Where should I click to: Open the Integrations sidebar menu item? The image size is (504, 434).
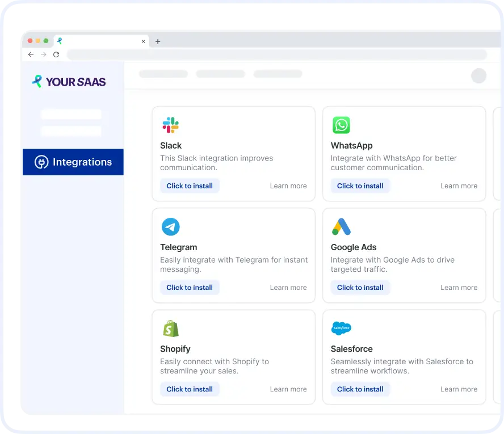tap(73, 162)
